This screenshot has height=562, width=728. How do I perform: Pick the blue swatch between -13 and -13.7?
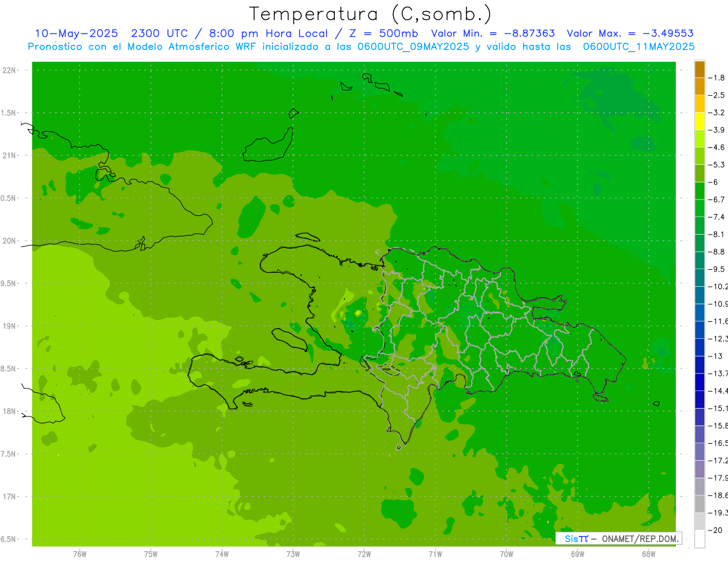click(699, 364)
